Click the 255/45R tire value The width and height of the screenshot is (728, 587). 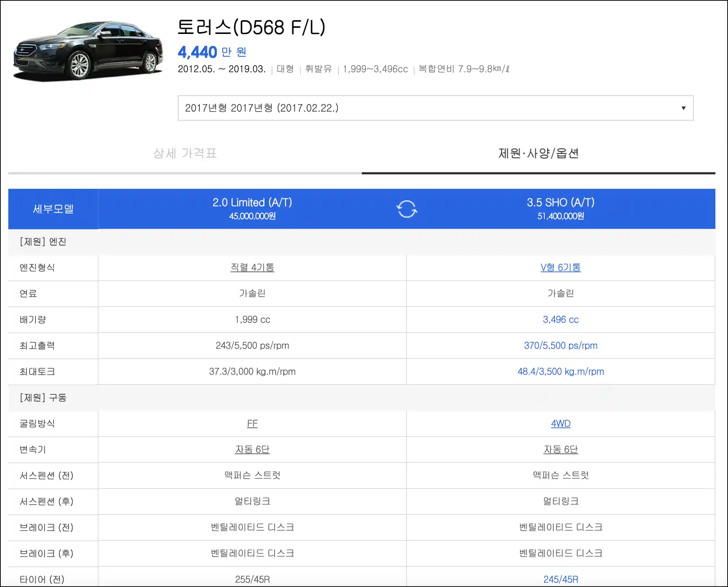(x=252, y=579)
